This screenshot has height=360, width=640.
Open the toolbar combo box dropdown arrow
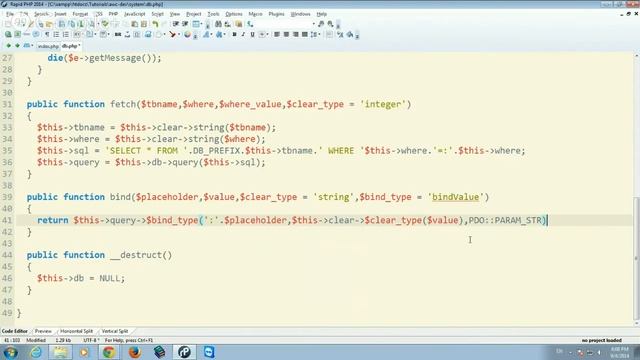coord(313,24)
